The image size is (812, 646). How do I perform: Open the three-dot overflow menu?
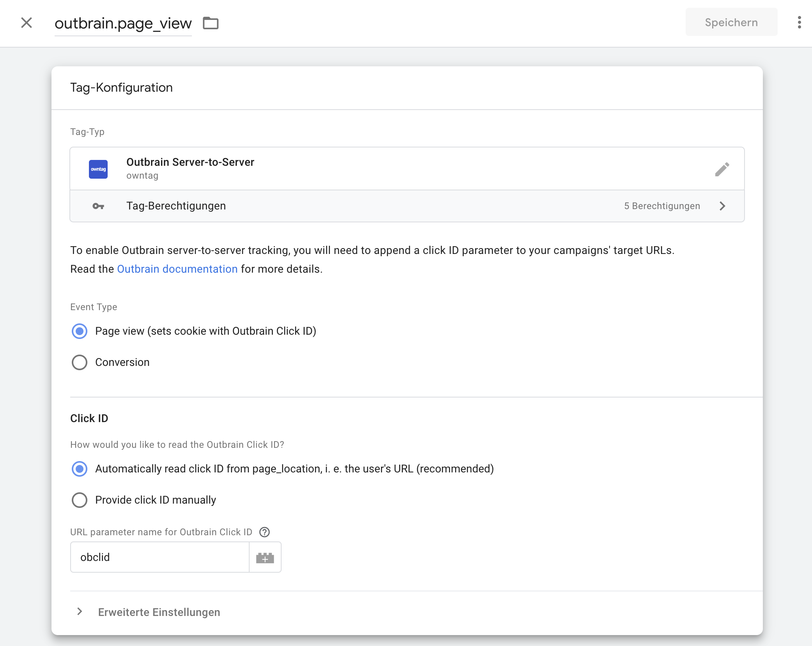coord(799,23)
